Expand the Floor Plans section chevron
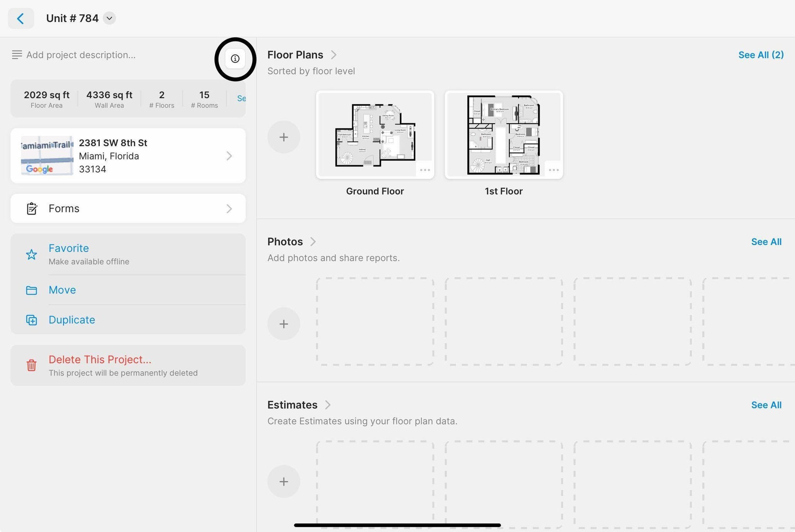 point(334,55)
